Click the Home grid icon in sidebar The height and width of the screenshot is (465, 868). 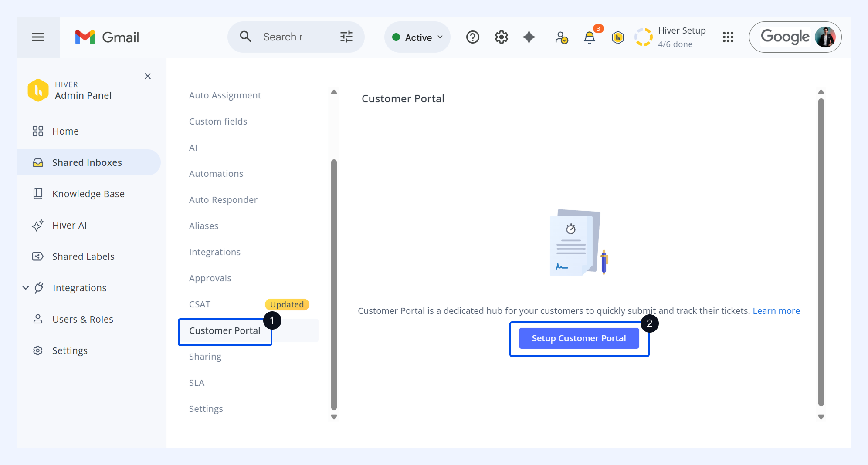coord(38,131)
